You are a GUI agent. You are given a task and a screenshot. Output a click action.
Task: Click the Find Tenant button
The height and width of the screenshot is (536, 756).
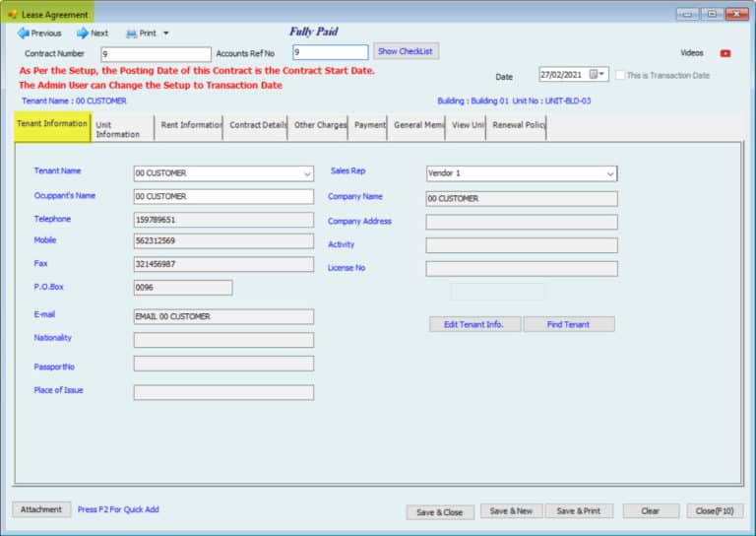569,324
